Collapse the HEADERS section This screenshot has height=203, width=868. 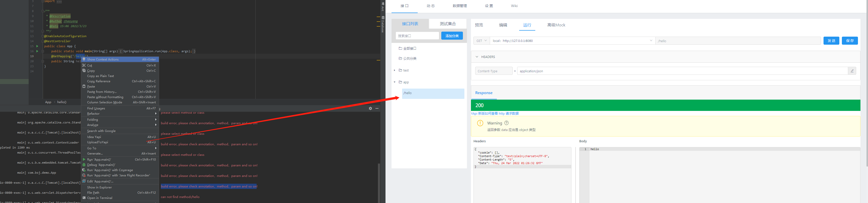pyautogui.click(x=477, y=57)
